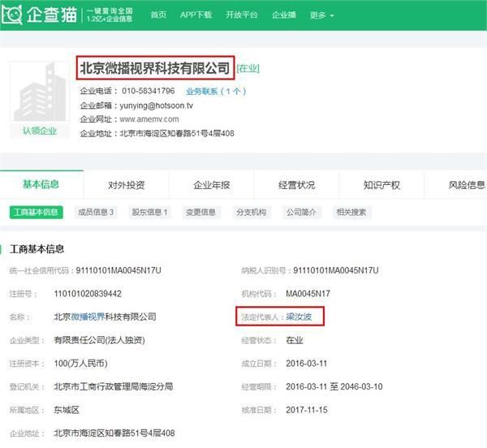Screen dimensions: 487x448
Task: Go to 开放平台 in the navigation
Action: click(242, 15)
